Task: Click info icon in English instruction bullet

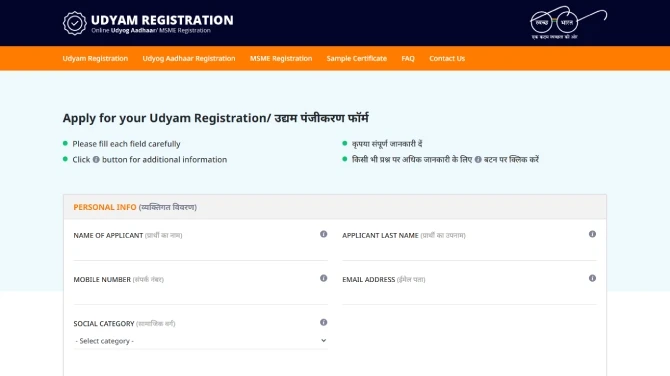Action: [x=96, y=159]
